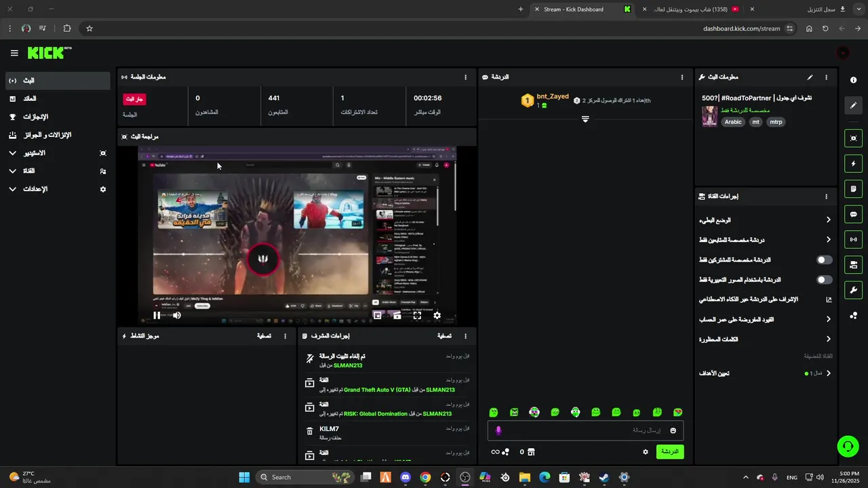Viewport: 868px width, 488px height.
Task: Open three-dot menu of إجراءات المشرف panel
Action: click(465, 336)
